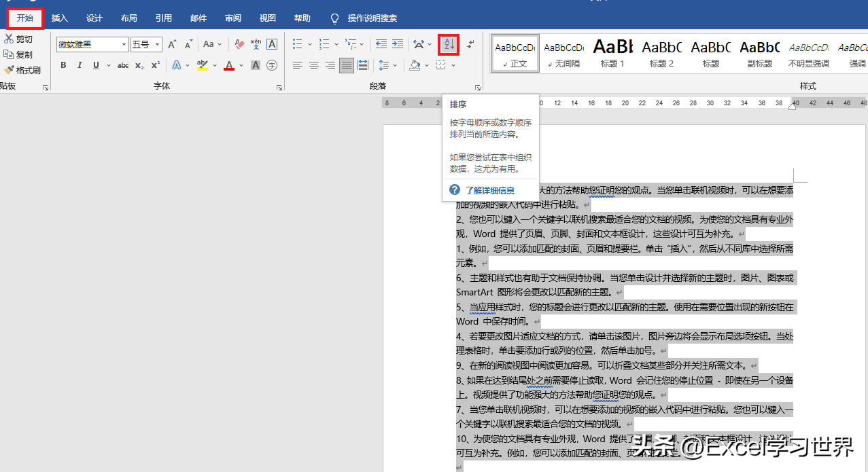Toggle italic formatting

80,65
